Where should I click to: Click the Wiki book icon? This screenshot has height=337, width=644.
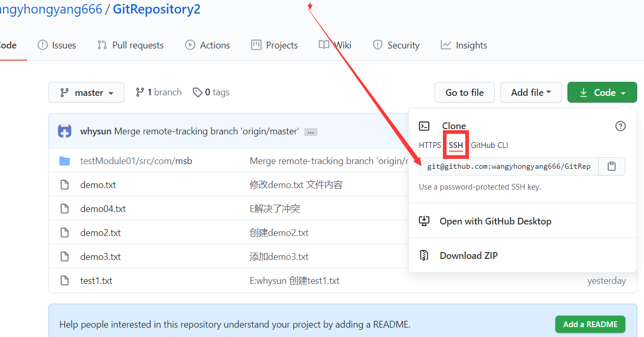pos(324,45)
